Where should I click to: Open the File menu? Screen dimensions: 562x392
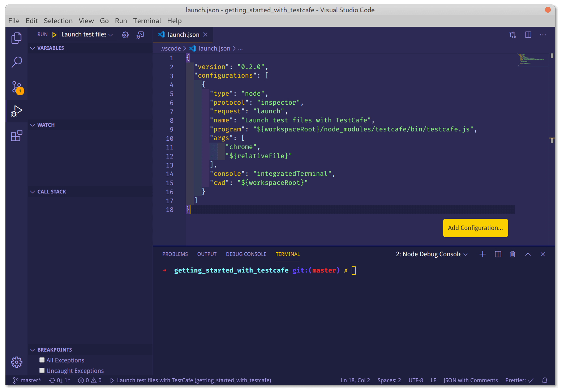(14, 21)
